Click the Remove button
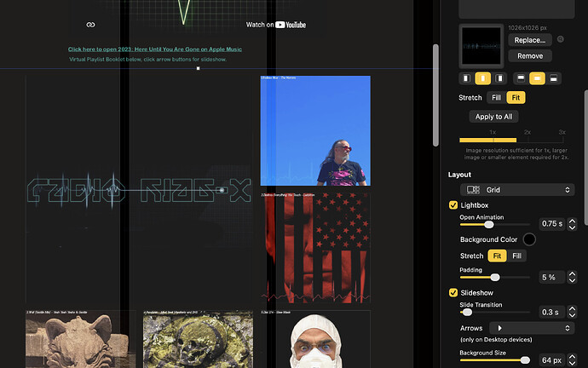The height and width of the screenshot is (368, 588). (x=530, y=56)
